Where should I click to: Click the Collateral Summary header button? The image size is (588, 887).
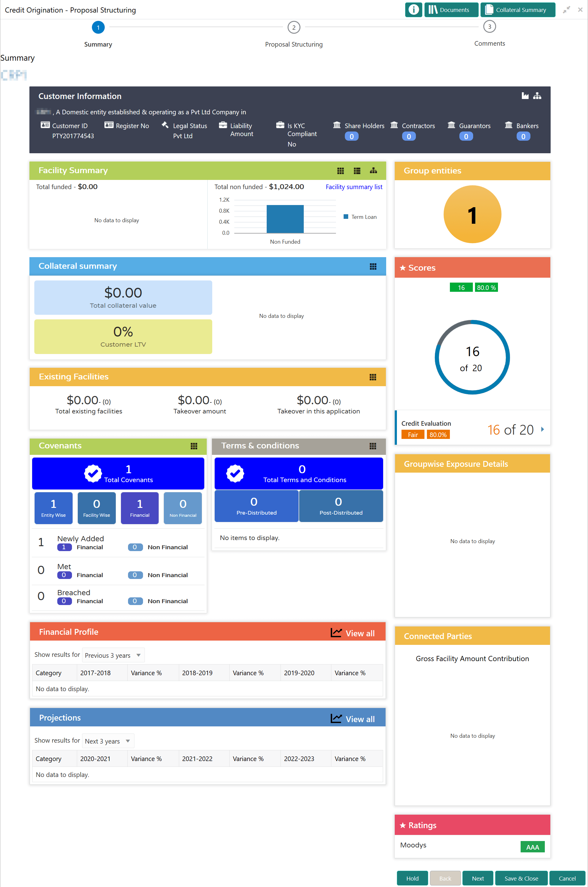click(x=517, y=10)
